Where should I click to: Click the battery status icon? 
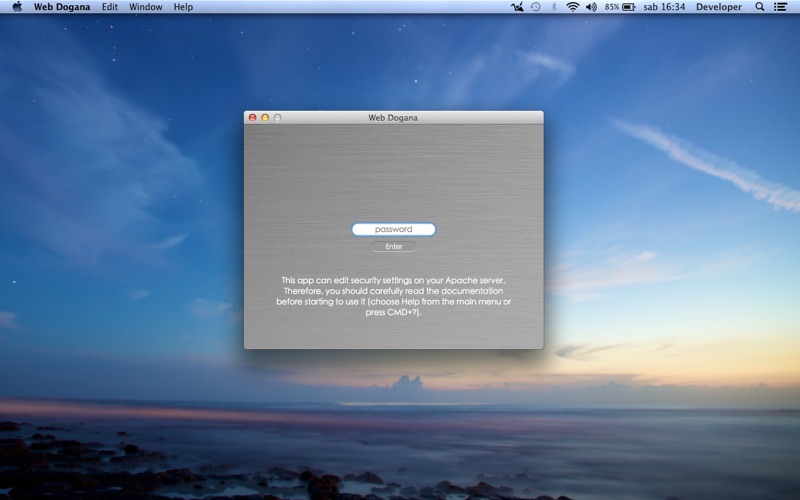click(x=629, y=7)
